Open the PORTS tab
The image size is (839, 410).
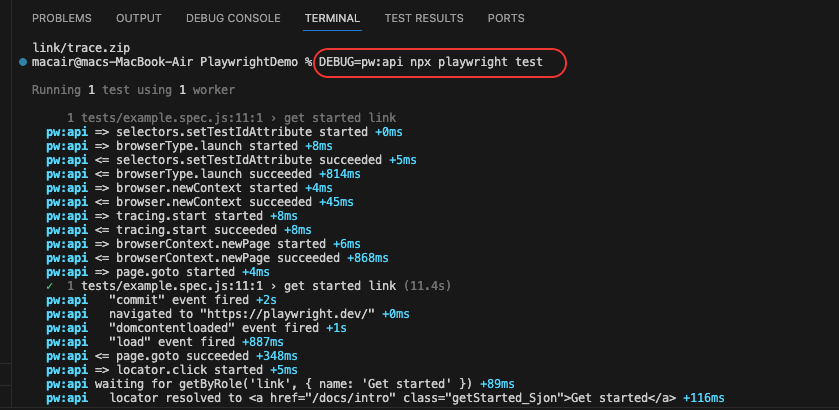pos(506,18)
